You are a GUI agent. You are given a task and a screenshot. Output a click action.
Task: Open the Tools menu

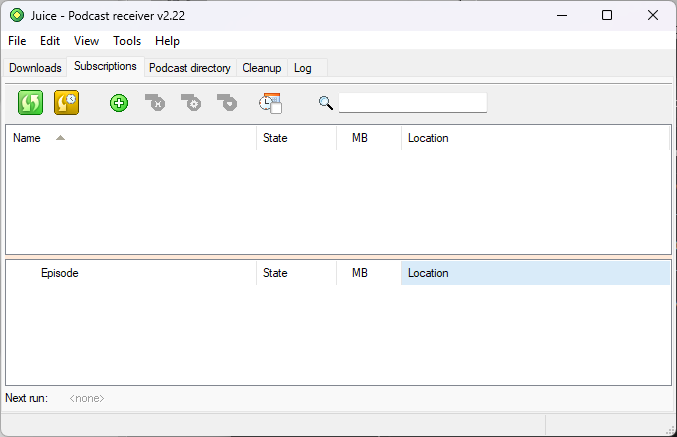pos(127,41)
